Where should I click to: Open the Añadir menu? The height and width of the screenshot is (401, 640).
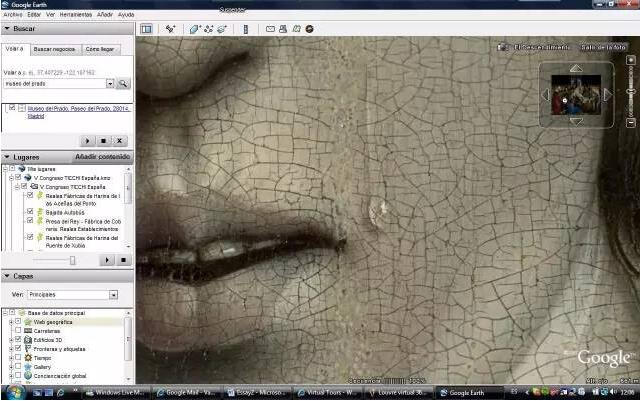[x=104, y=15]
